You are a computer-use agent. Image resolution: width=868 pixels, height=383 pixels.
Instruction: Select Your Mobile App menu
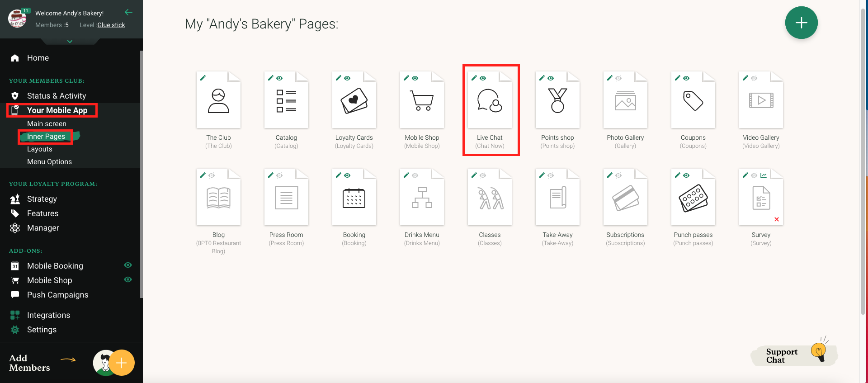pyautogui.click(x=57, y=110)
